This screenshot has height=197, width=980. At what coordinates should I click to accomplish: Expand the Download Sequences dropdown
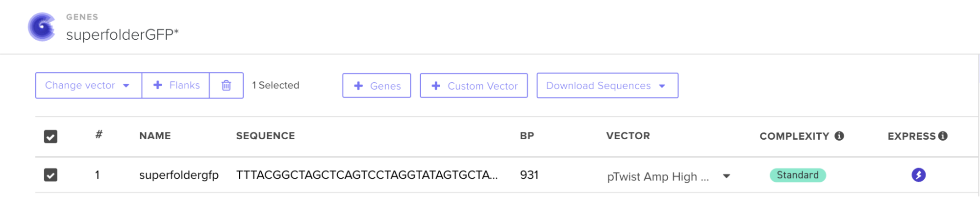click(x=607, y=86)
